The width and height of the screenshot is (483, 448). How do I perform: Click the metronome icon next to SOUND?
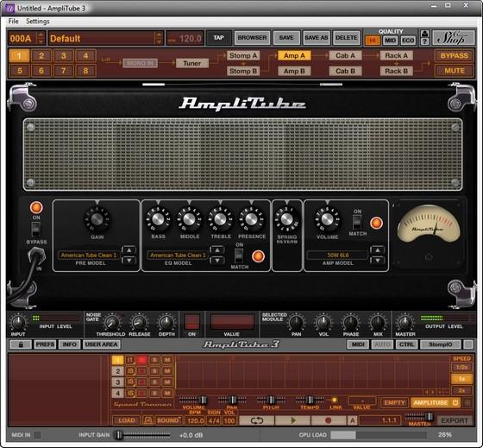tap(147, 420)
